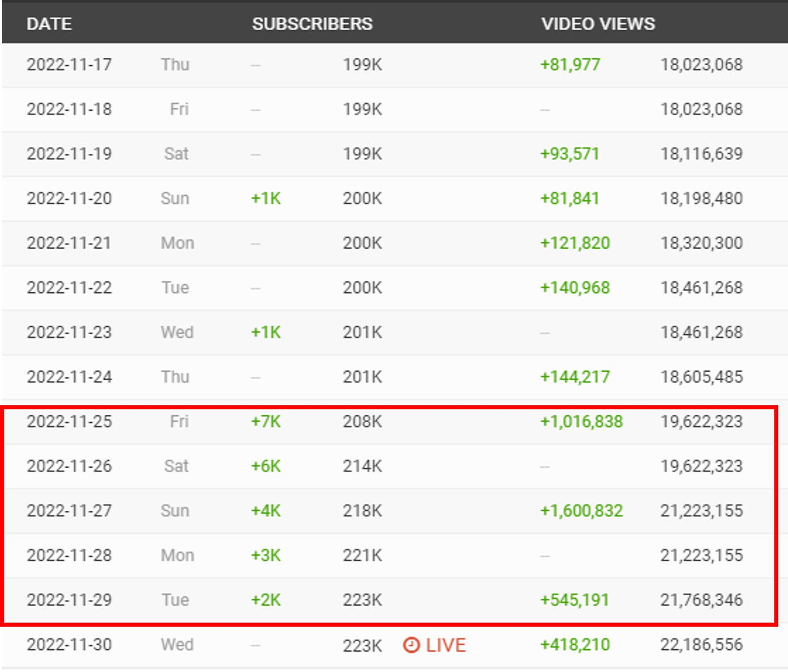Click the date 2022-11-21

point(69,243)
